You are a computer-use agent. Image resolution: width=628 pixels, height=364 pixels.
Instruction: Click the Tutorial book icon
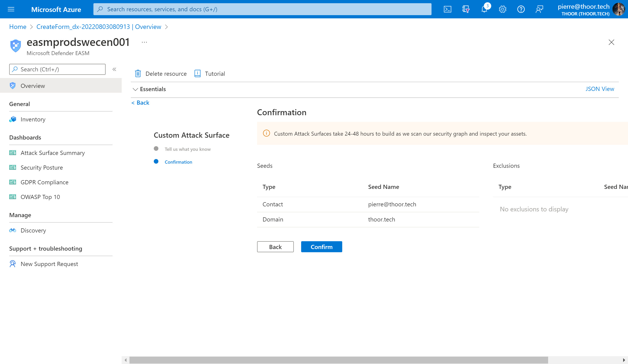pos(197,73)
